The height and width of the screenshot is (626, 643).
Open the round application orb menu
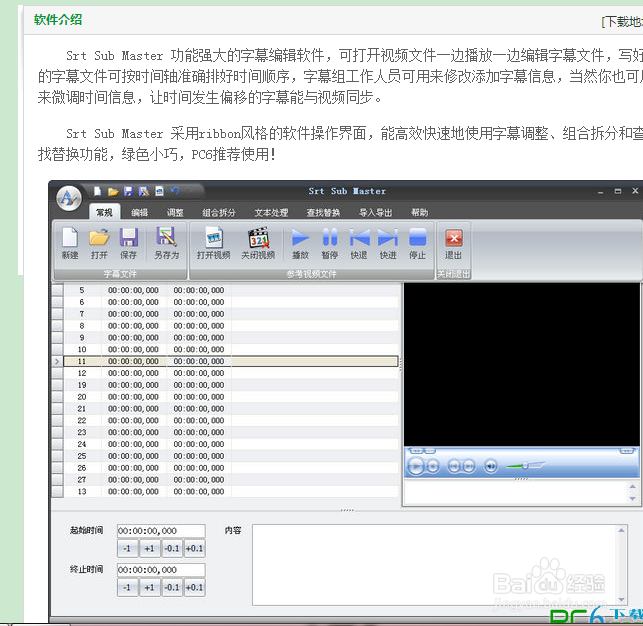coord(69,198)
